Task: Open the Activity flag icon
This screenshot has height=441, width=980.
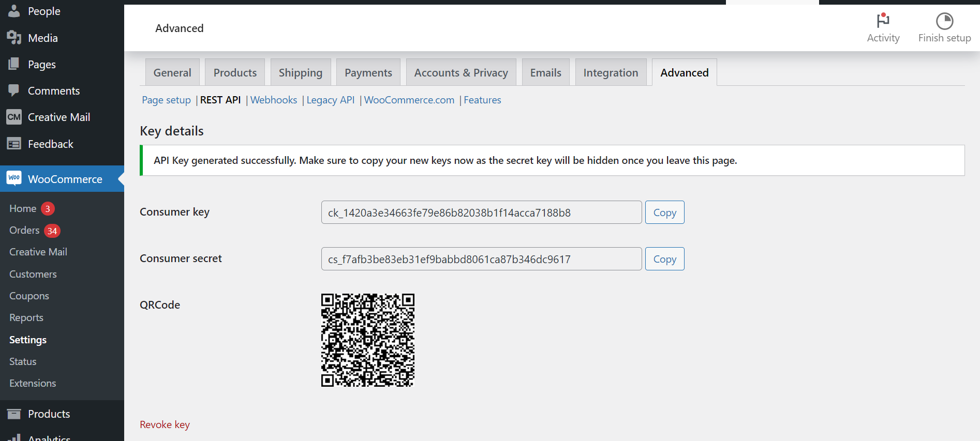Action: pyautogui.click(x=883, y=21)
